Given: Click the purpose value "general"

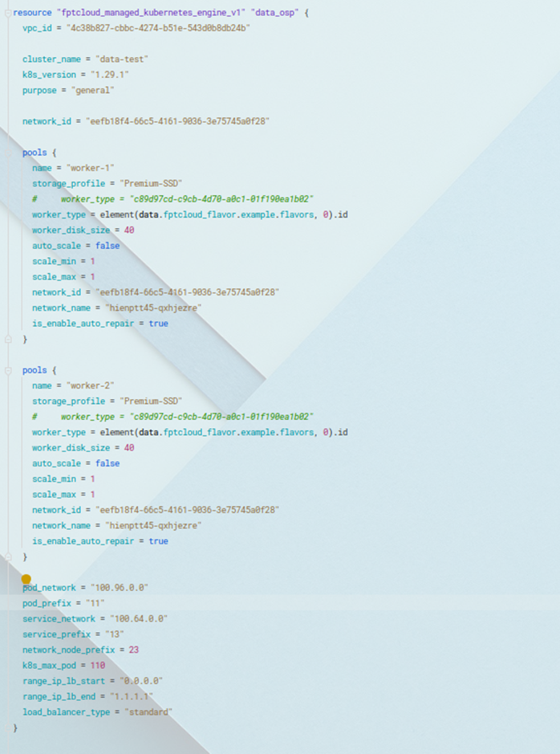Looking at the screenshot, I should 93,90.
